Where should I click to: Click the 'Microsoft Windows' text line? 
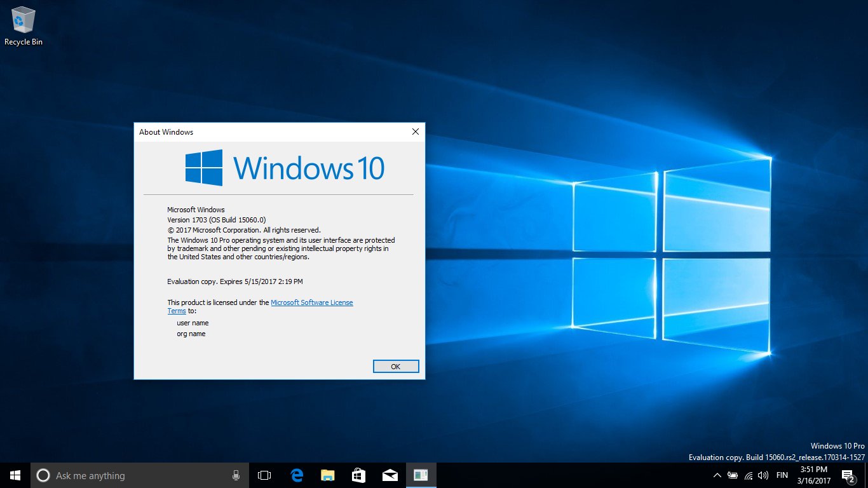pos(196,210)
